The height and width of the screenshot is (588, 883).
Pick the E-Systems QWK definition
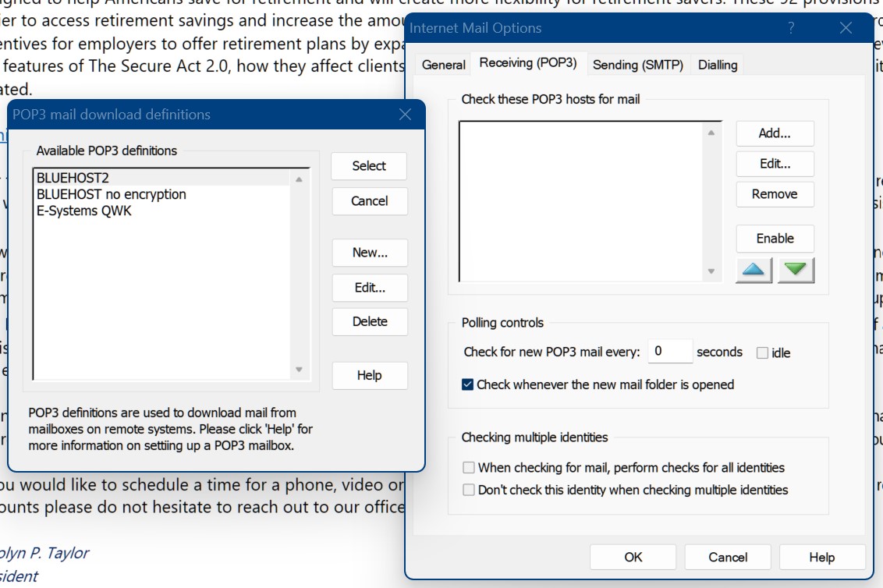point(83,211)
